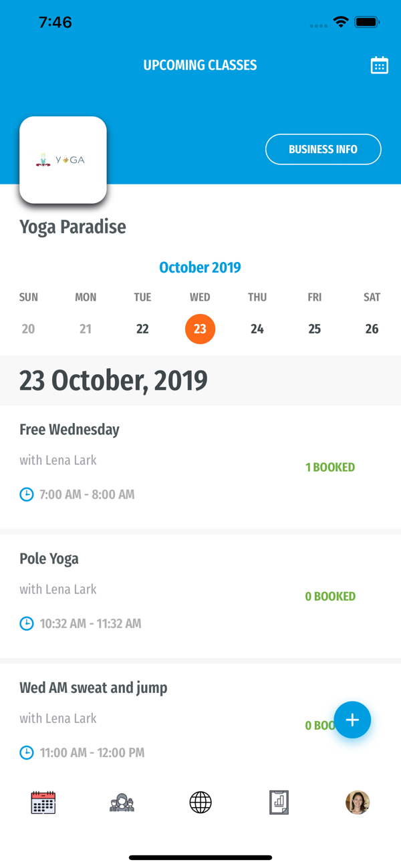Viewport: 401px width, 868px height.
Task: Select Tuesday 22 in the week strip
Action: (x=142, y=329)
